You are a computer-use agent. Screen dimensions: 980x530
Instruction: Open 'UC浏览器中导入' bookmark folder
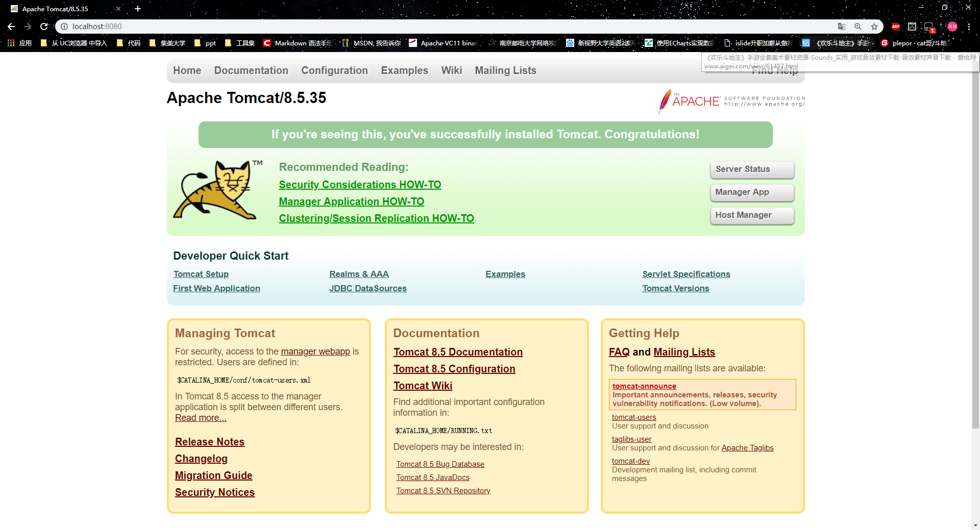tap(73, 43)
